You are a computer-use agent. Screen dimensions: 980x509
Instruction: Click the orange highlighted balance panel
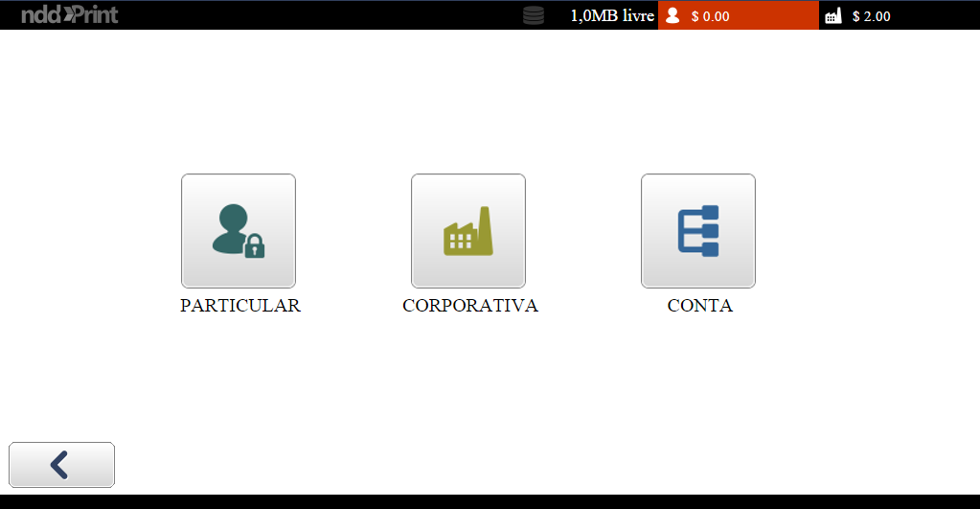pos(766,15)
